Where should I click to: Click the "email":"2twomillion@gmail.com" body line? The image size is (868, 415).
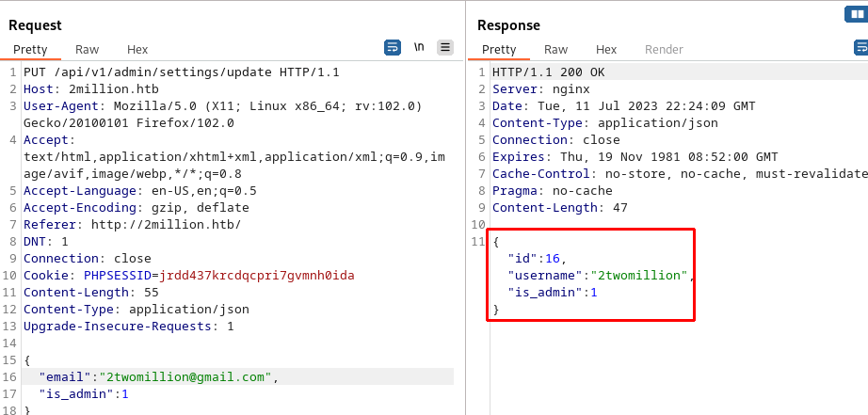[158, 377]
